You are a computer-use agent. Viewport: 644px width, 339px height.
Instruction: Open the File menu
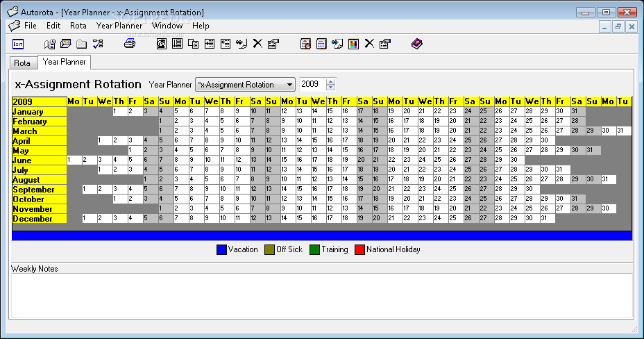point(31,26)
